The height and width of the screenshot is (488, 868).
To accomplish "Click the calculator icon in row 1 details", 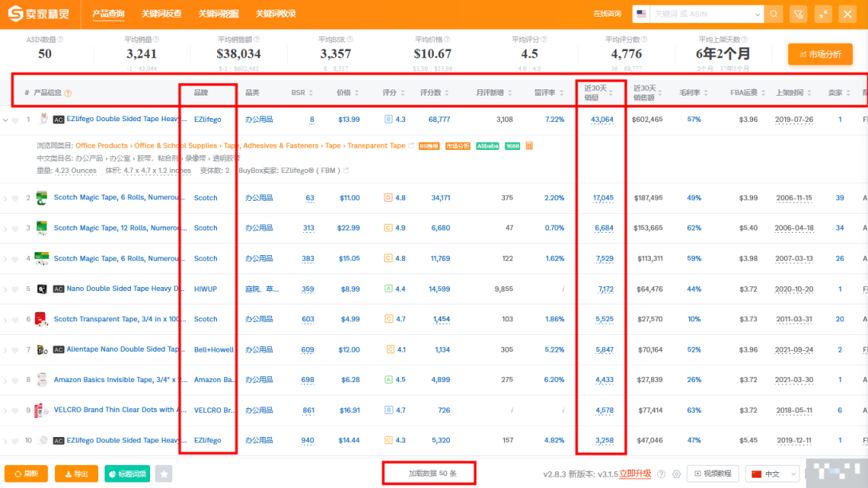I will click(x=529, y=145).
